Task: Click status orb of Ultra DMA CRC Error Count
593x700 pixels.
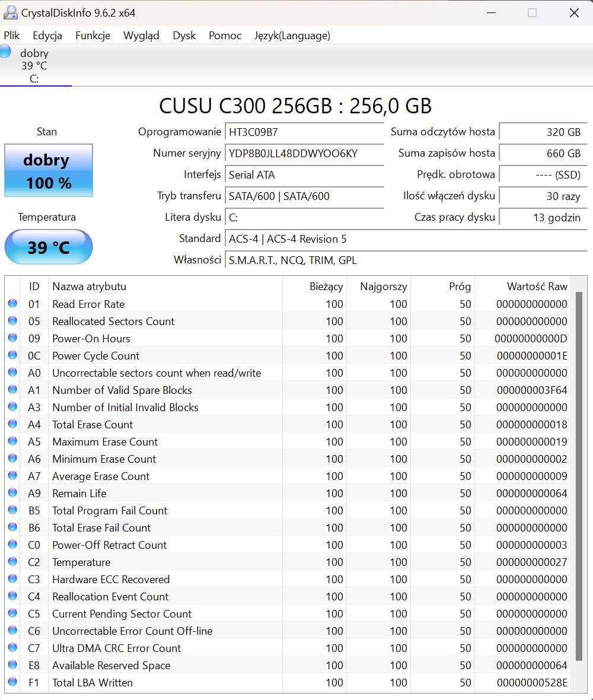Action: pos(12,647)
